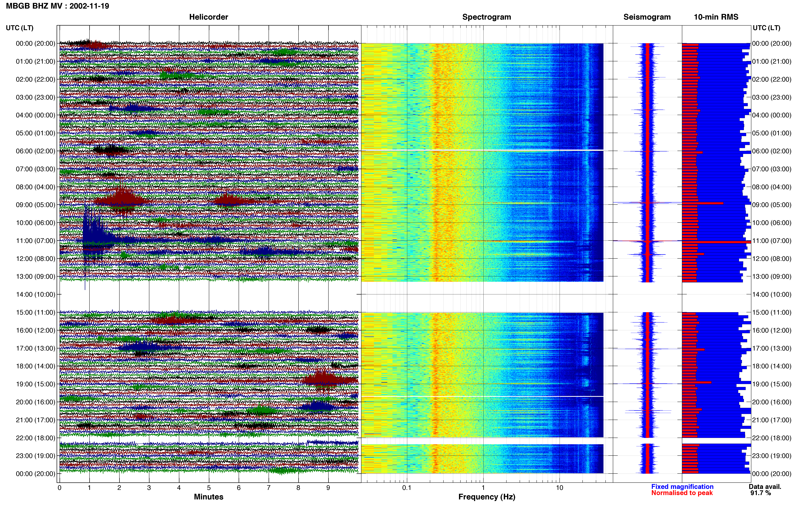Click the 'Minutes' x-axis label
The height and width of the screenshot is (508, 812).
click(209, 497)
